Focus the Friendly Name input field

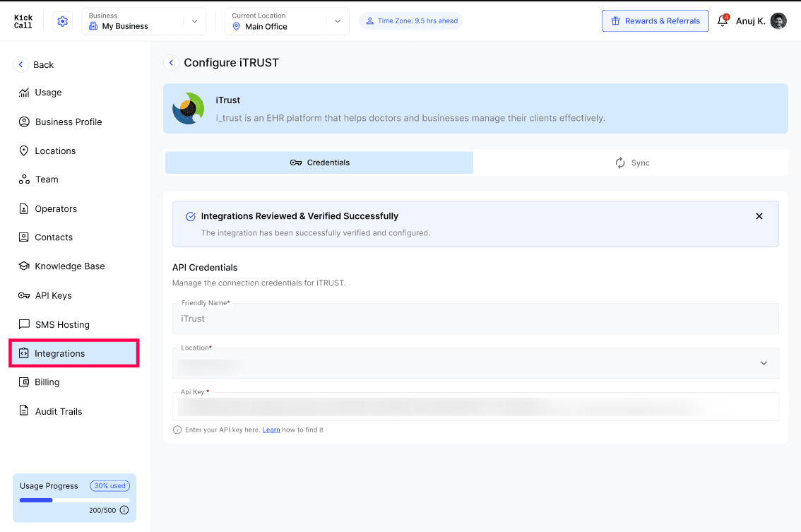click(475, 319)
